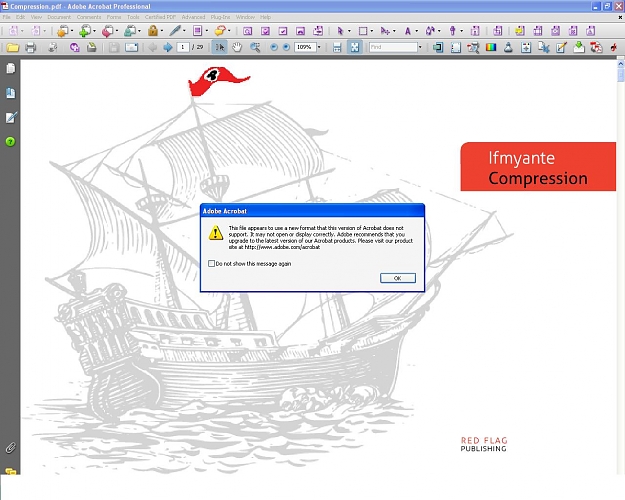Open the letter A tool dropdown arrow
Screen dimensions: 625x500
(417, 31)
